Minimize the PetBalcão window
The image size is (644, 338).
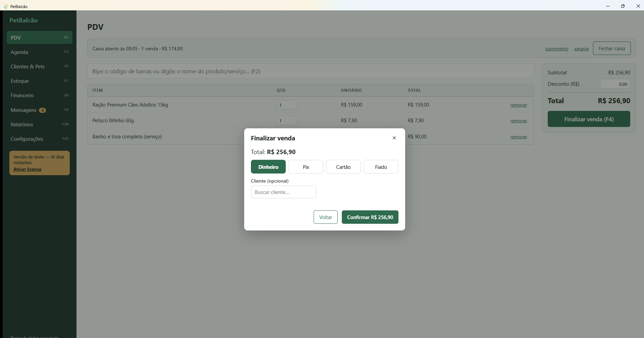tap(608, 6)
